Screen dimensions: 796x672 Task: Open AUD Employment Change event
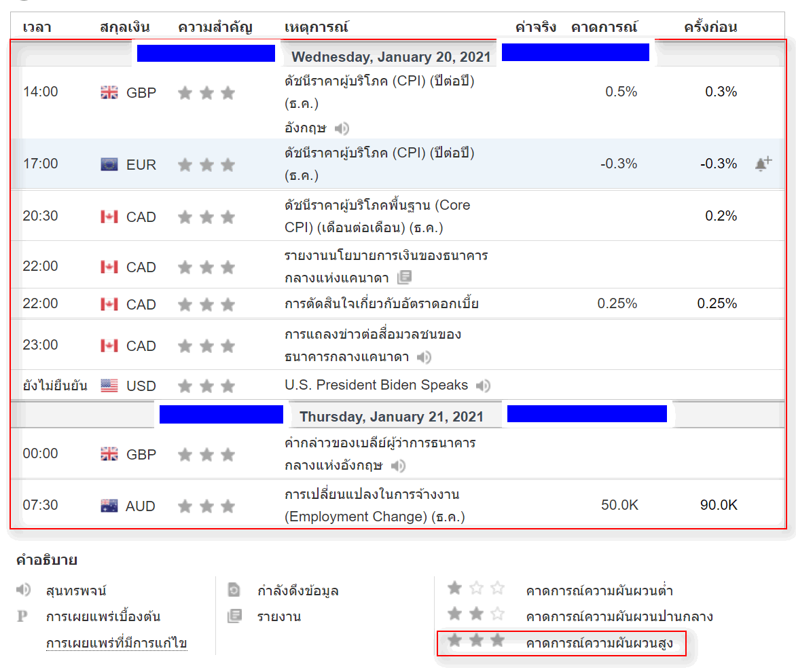tap(375, 505)
